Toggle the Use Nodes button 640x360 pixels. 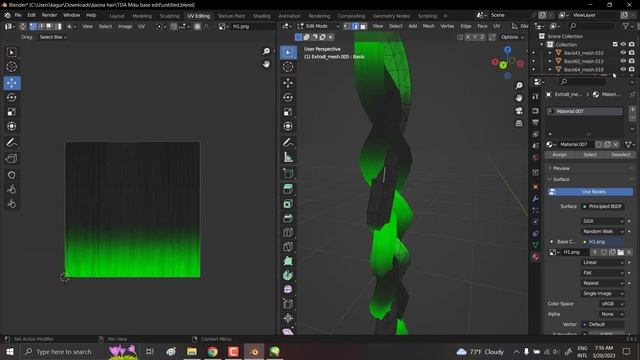click(x=590, y=191)
